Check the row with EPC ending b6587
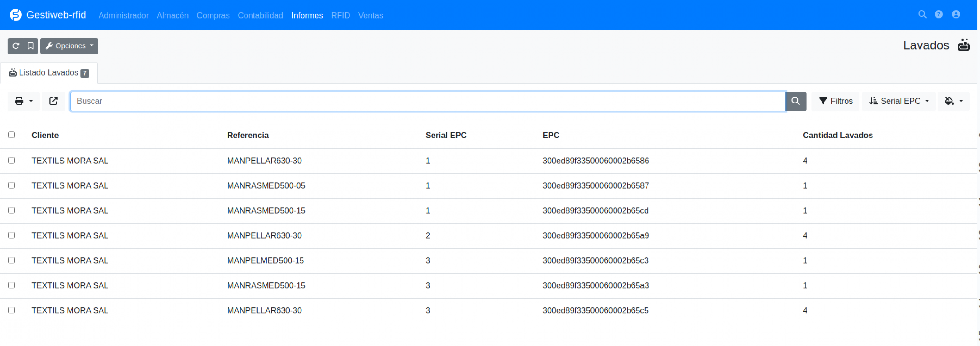Viewport: 980px width, 346px height. 12,185
